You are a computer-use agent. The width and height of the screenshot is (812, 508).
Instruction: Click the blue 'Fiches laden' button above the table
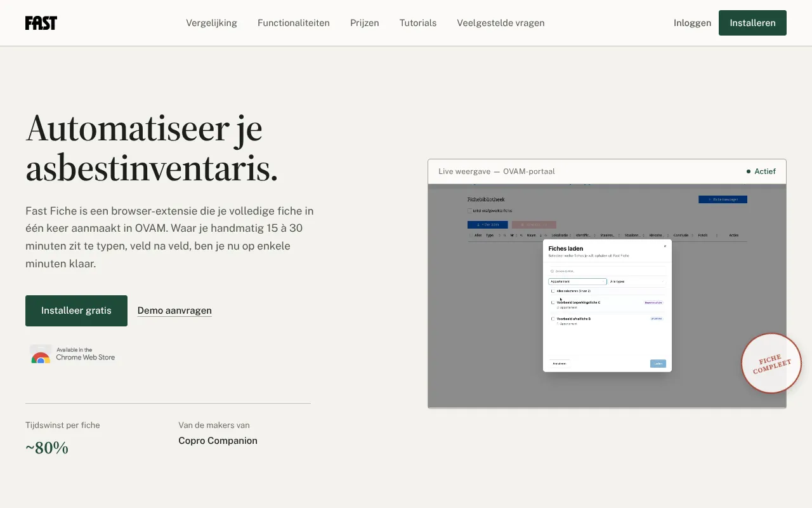487,225
